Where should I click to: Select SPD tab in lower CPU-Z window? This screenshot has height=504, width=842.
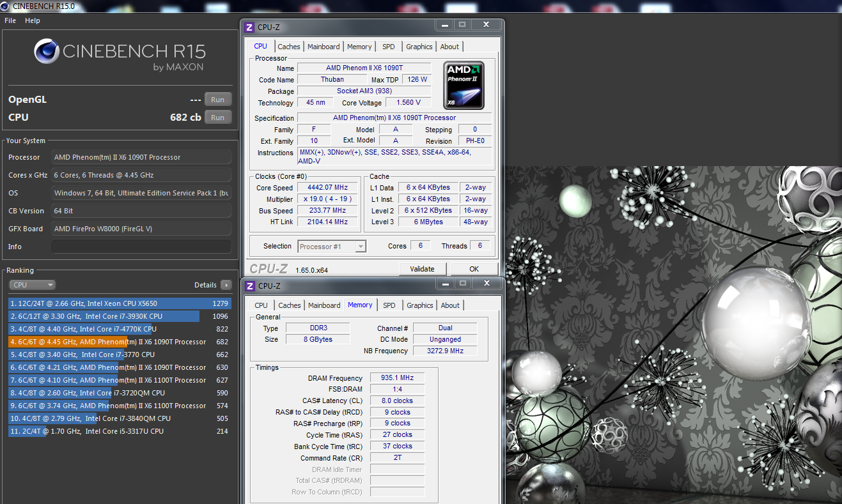(x=389, y=305)
